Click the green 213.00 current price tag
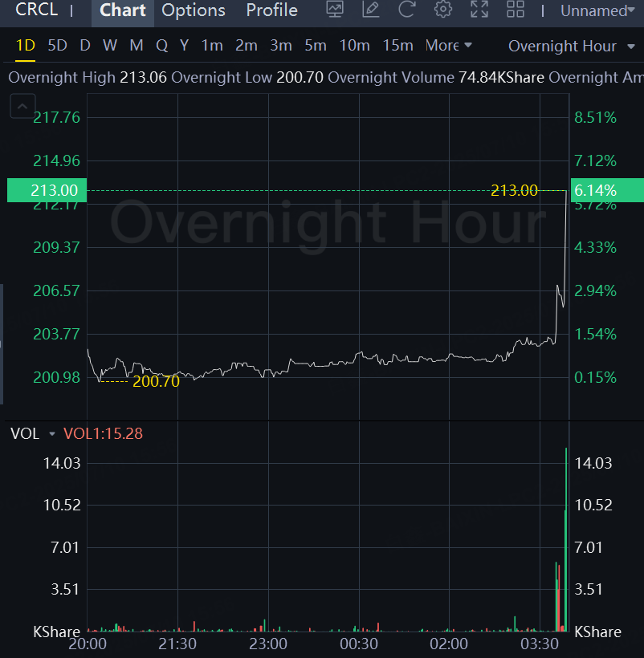 [x=47, y=190]
